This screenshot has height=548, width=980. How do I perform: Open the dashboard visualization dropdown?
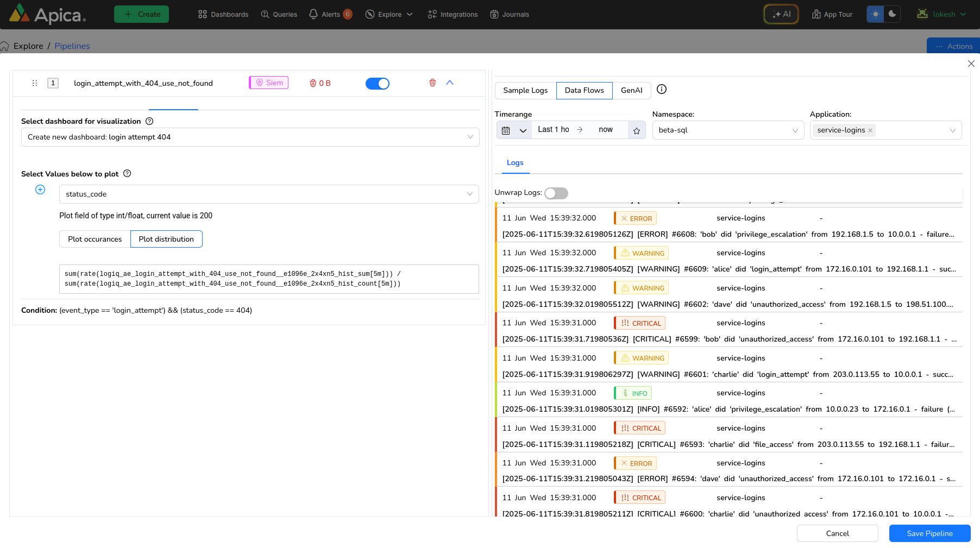(250, 137)
